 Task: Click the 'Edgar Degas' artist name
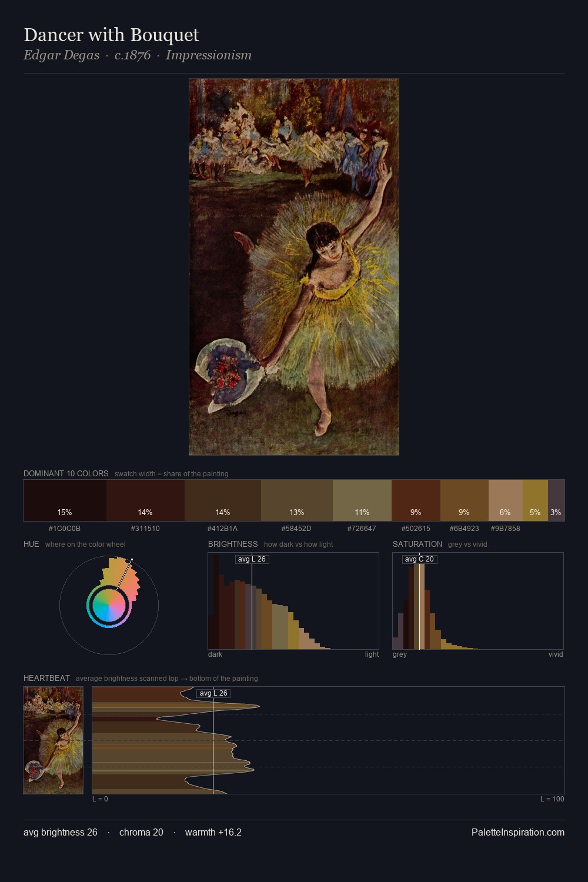click(62, 55)
